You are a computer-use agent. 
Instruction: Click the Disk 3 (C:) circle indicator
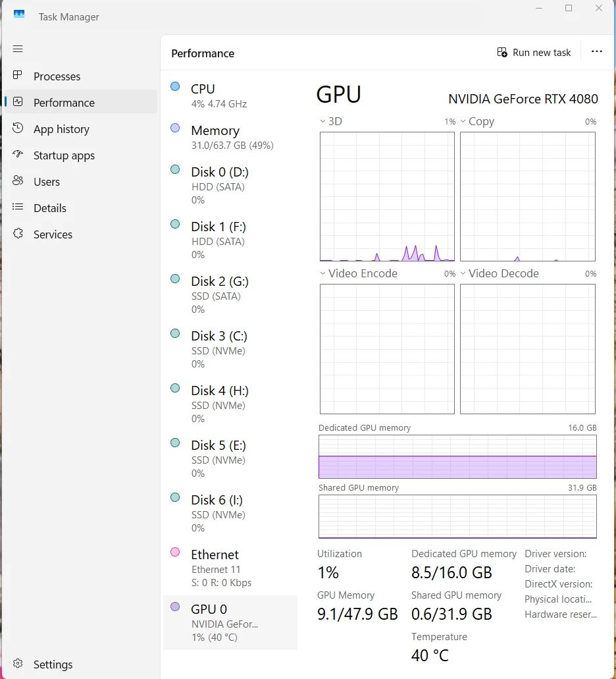pos(175,333)
